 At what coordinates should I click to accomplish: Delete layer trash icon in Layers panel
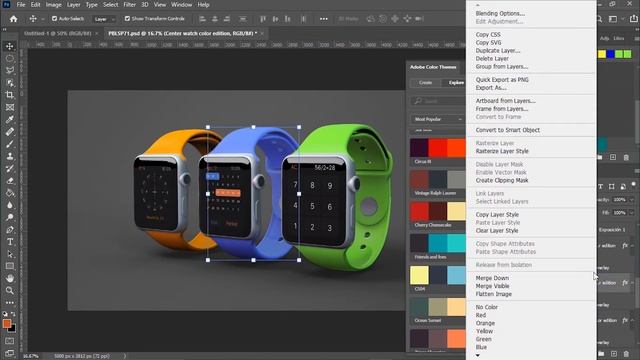coord(626,353)
